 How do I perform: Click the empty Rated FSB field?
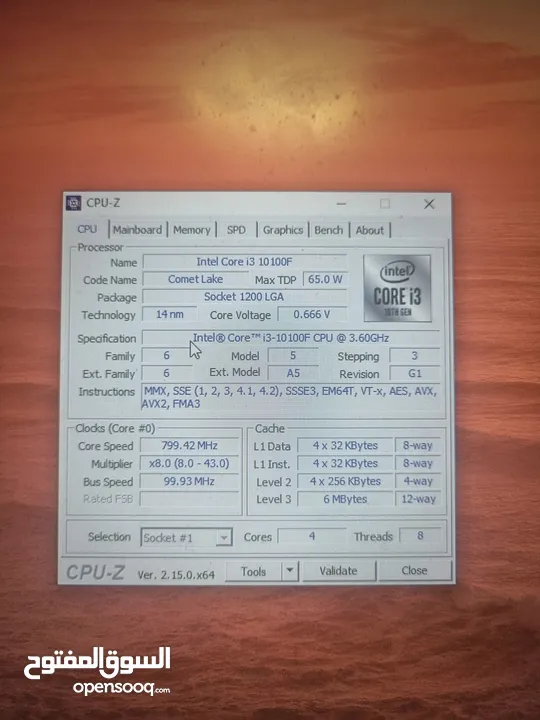(x=189, y=499)
